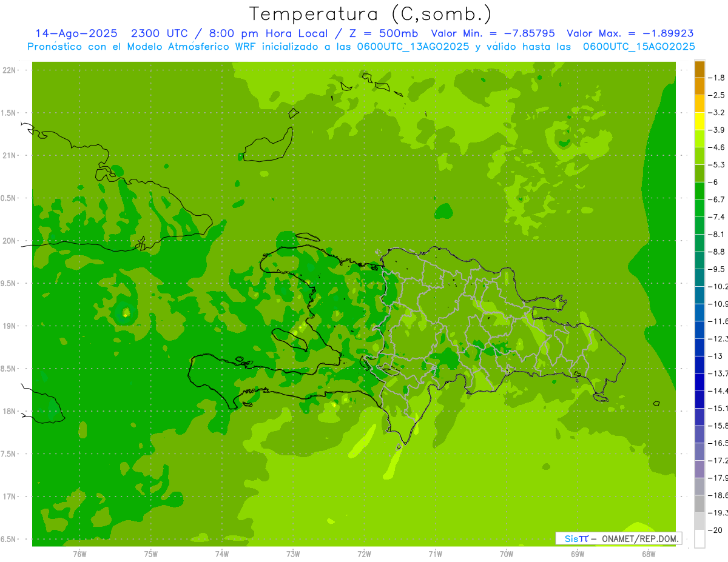
Task: Click the '76W' longitude label
Action: [x=79, y=554]
